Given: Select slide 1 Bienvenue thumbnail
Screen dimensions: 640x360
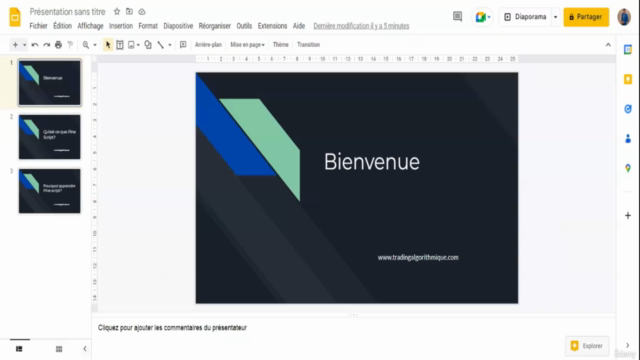Looking at the screenshot, I should [49, 82].
